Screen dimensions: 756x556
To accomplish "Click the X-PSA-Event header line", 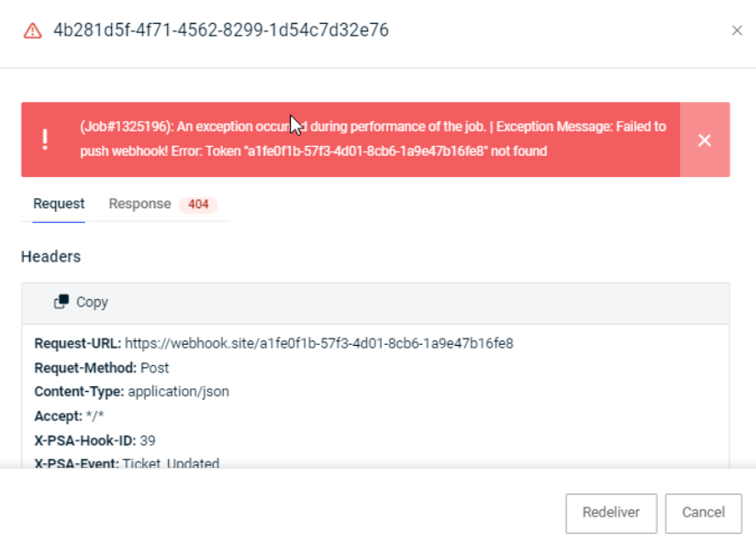I will 127,463.
